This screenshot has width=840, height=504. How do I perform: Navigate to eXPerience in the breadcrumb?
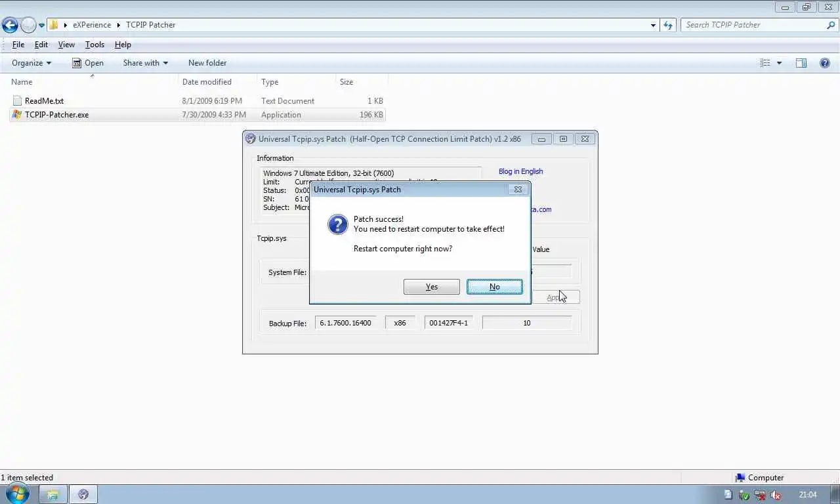pyautogui.click(x=92, y=25)
